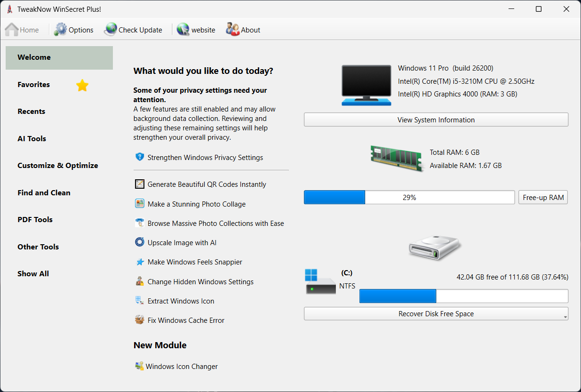The image size is (581, 392).
Task: Switch to AI Tools
Action: tap(32, 138)
